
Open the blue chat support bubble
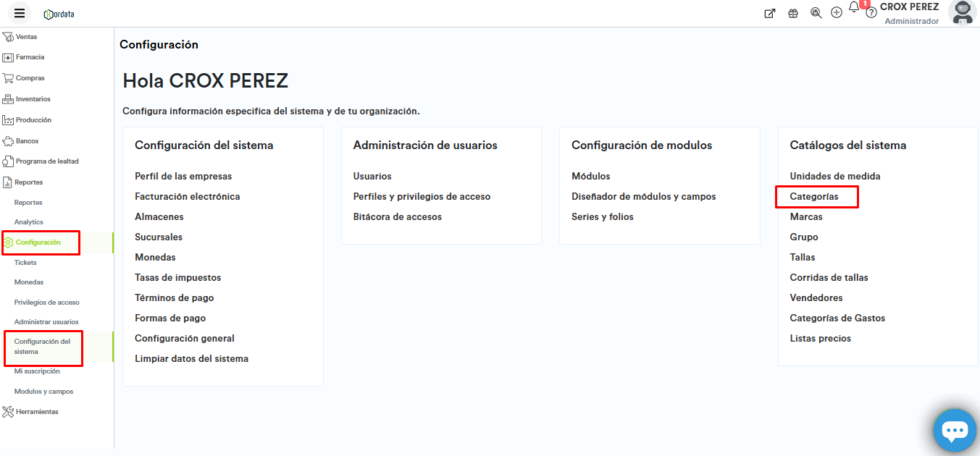tap(954, 431)
